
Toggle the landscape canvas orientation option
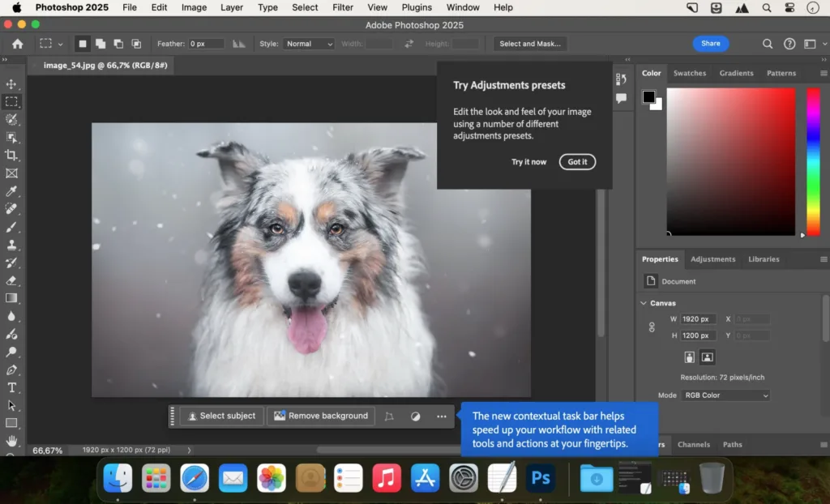pos(707,357)
